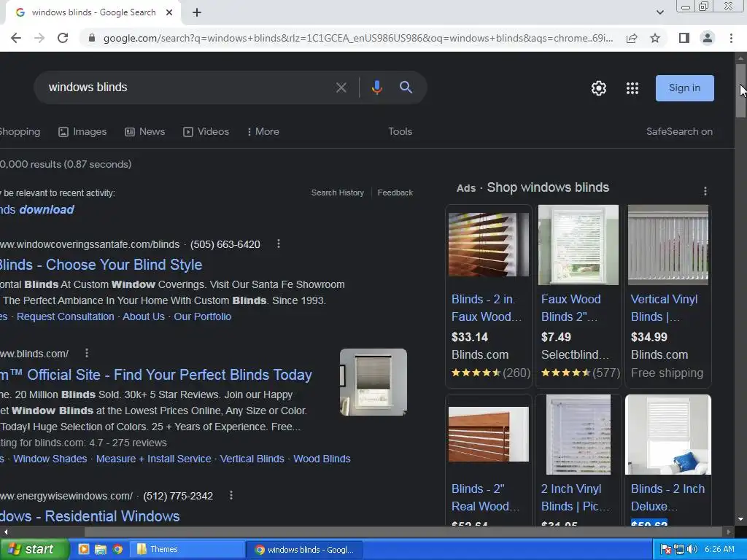Open search Tools options
This screenshot has width=747, height=560.
pyautogui.click(x=400, y=132)
